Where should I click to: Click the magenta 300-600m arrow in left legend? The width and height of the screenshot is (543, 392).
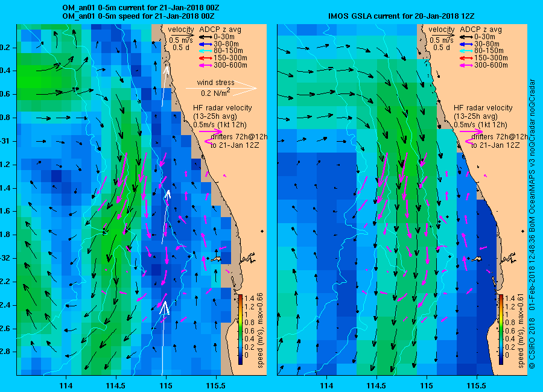(x=205, y=65)
